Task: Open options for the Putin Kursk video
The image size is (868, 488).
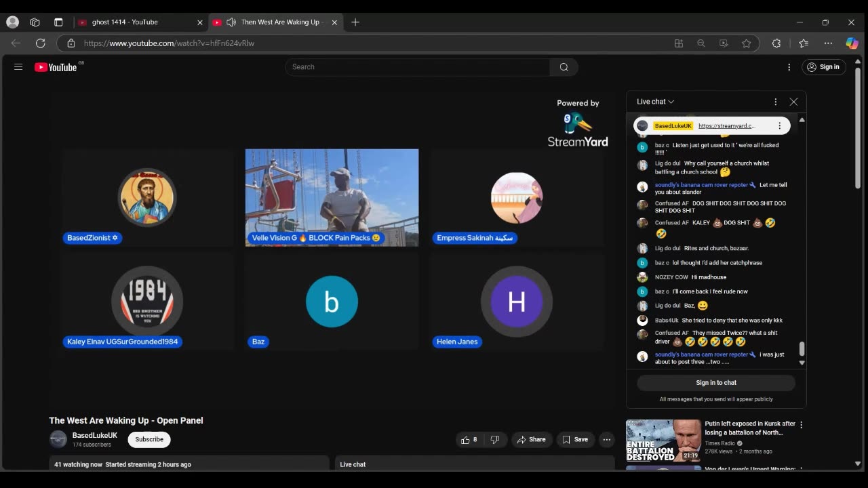Action: tap(802, 425)
